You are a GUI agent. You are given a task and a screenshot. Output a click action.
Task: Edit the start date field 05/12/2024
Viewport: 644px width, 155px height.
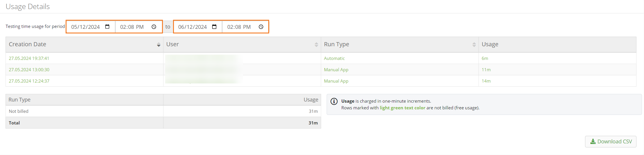click(x=85, y=27)
